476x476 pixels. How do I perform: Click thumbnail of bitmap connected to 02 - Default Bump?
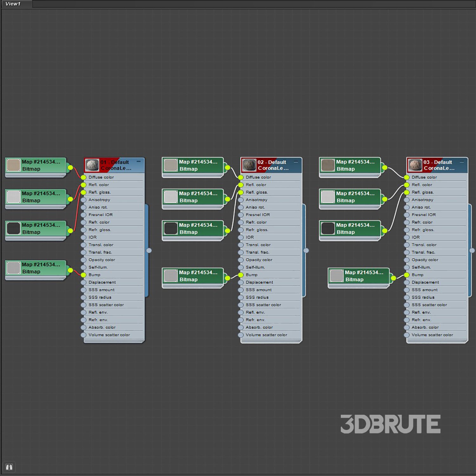(x=170, y=276)
